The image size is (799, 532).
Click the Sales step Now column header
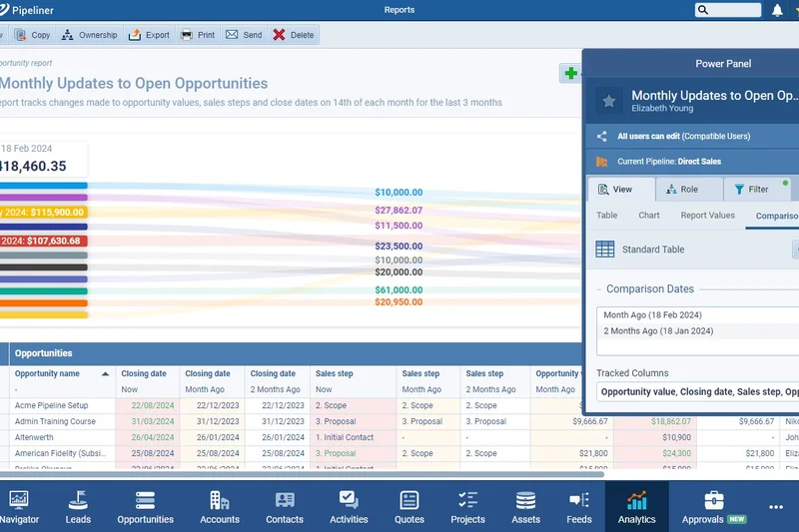pyautogui.click(x=354, y=381)
